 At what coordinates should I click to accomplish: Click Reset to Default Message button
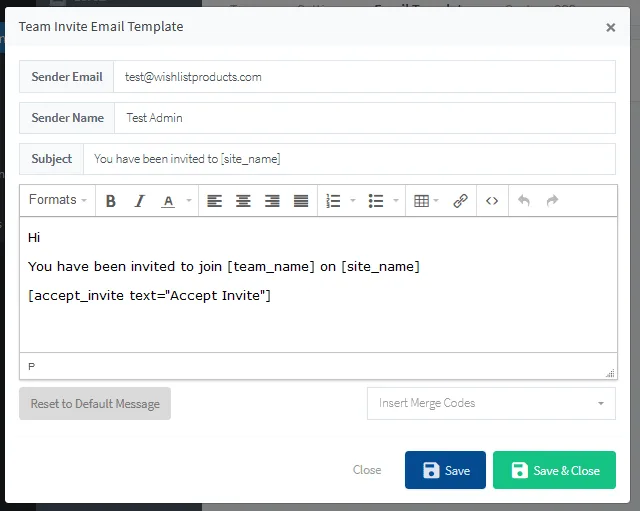tap(95, 404)
